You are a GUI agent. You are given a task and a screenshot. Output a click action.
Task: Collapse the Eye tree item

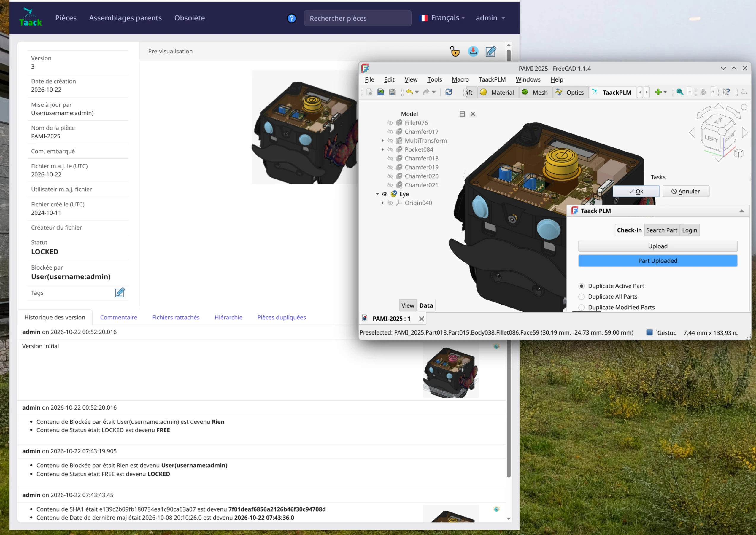coord(377,194)
